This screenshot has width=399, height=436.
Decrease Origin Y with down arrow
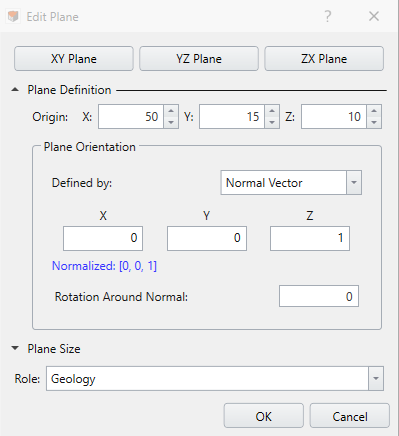coord(272,122)
